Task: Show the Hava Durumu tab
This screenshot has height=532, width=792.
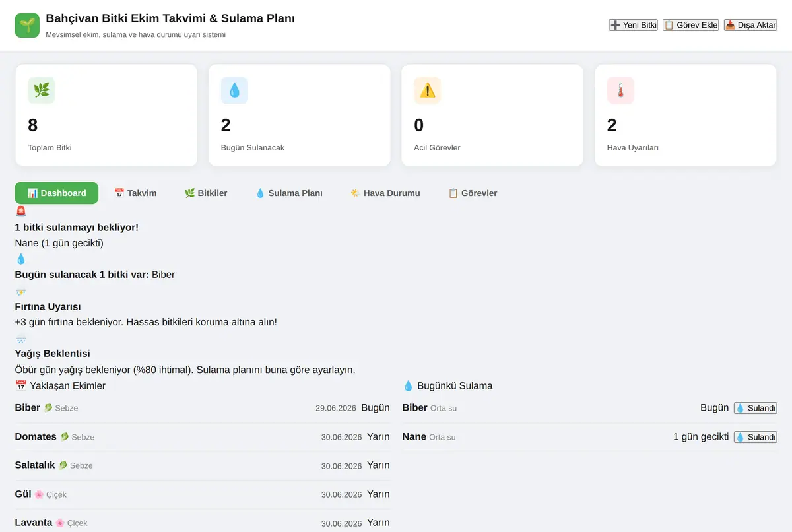Action: pyautogui.click(x=385, y=193)
